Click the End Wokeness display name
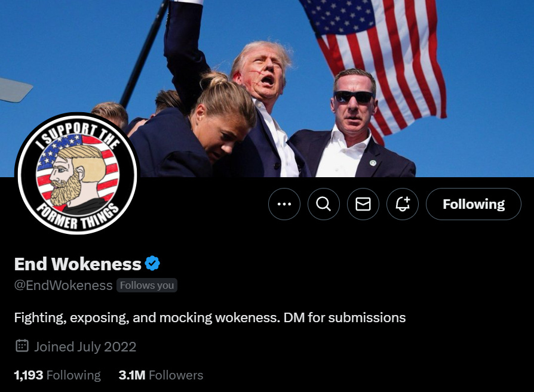 tap(78, 264)
